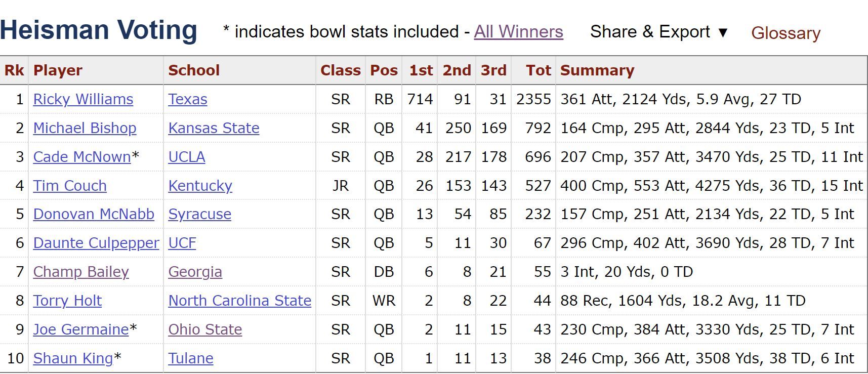This screenshot has width=868, height=374.
Task: Open the All Winners link
Action: (518, 32)
